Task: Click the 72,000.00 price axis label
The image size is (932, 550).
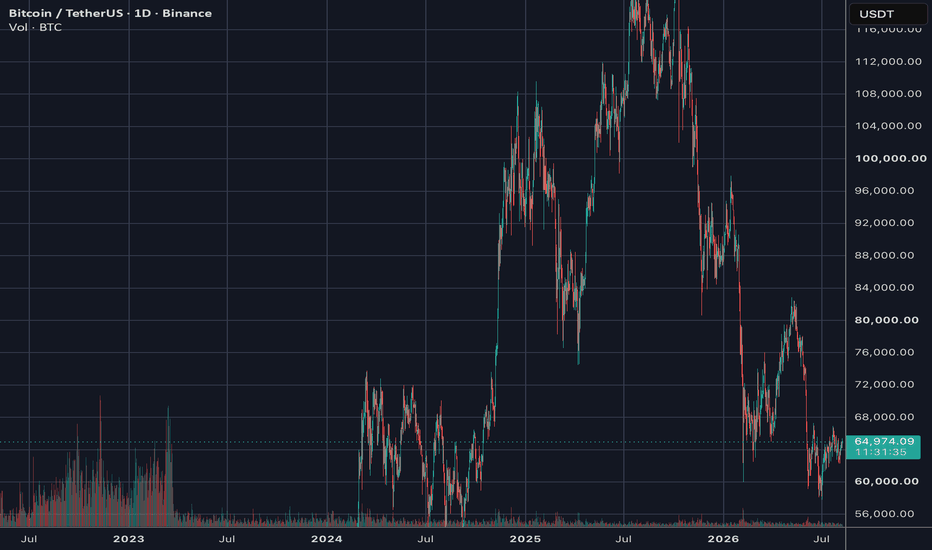Action: [x=884, y=384]
